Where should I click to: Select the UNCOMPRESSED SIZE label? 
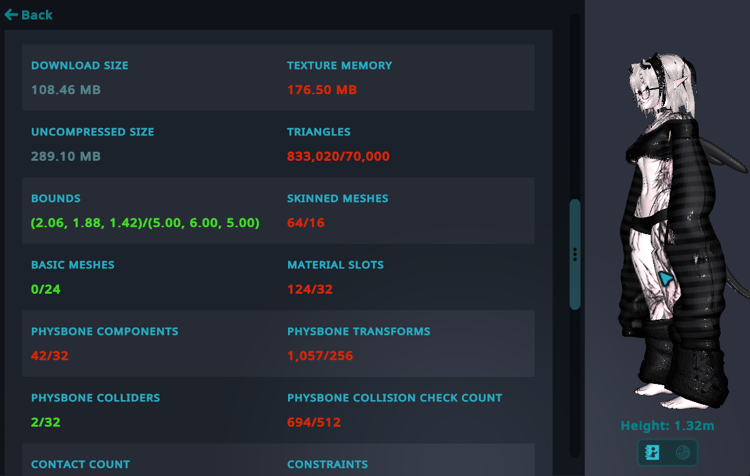click(93, 132)
